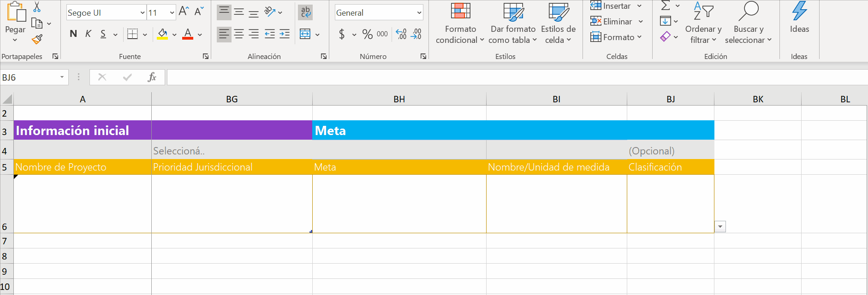Screen dimensions: 868x295
Task: Toggle Wrap Text button
Action: point(305,12)
